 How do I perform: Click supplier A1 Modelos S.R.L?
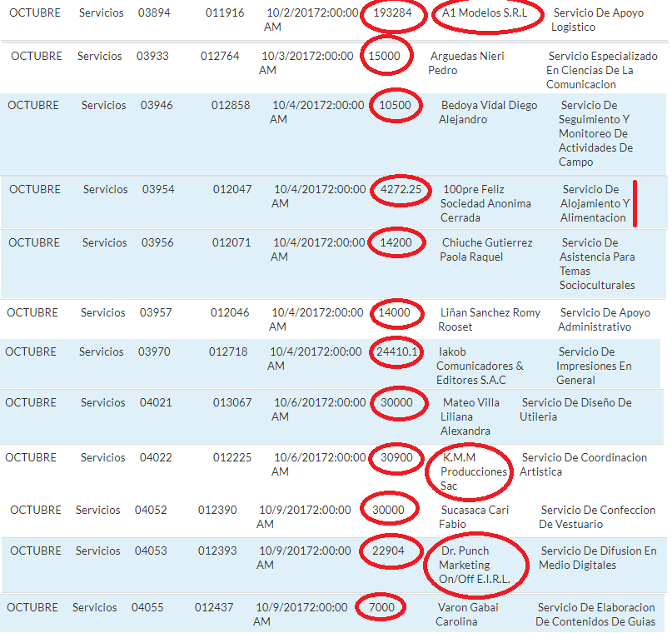point(485,12)
